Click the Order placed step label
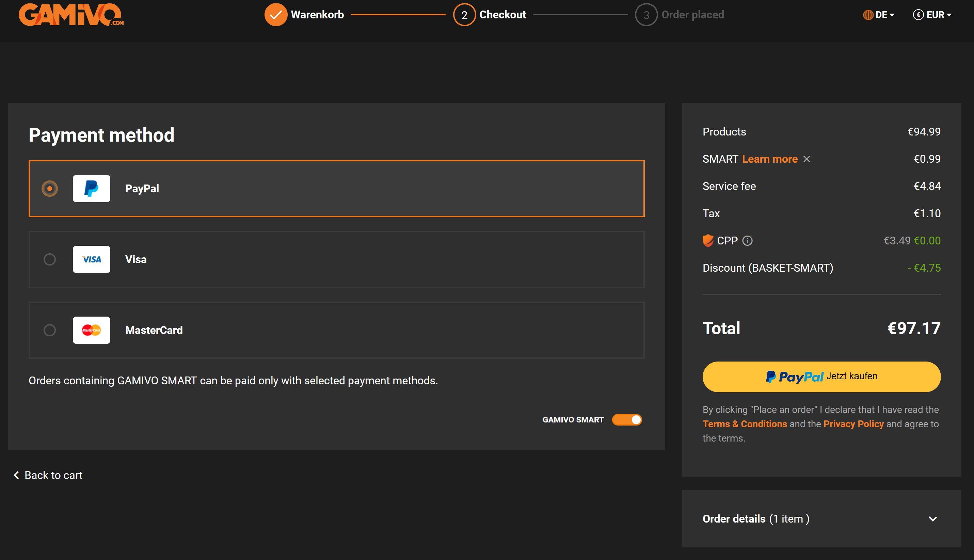The width and height of the screenshot is (974, 560). coord(692,15)
